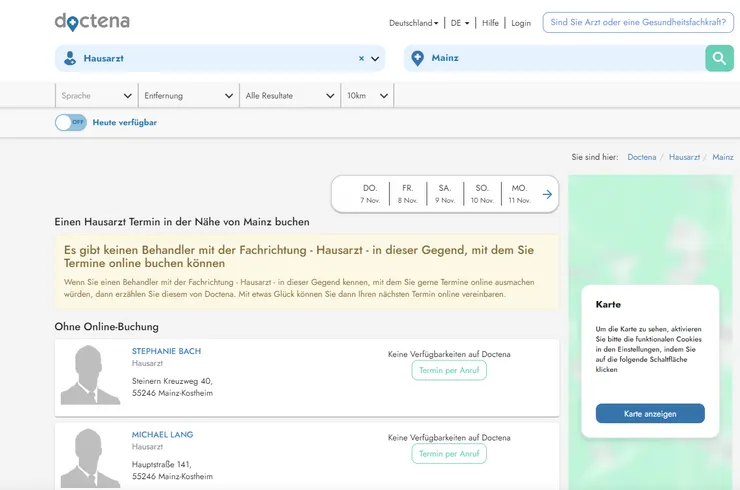Image resolution: width=740 pixels, height=490 pixels.
Task: Click the next dates arrow
Action: click(x=547, y=194)
